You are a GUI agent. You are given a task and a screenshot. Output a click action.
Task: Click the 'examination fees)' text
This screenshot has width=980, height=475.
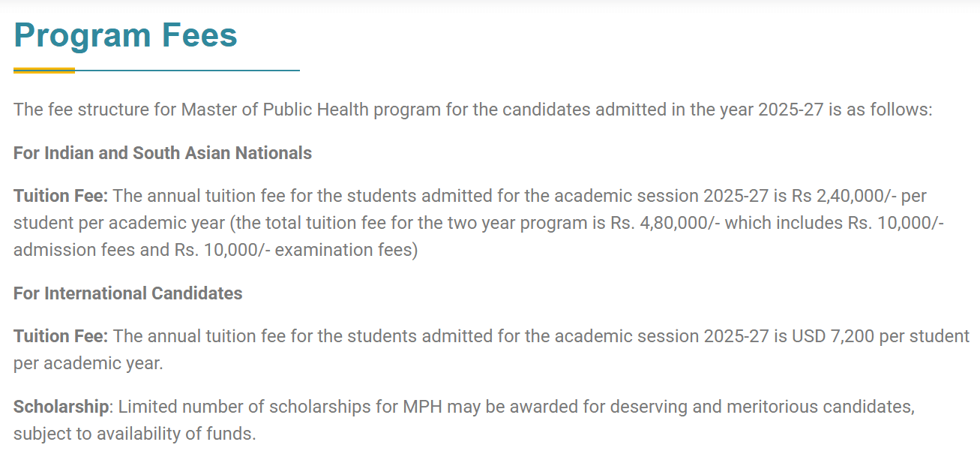[x=346, y=250]
